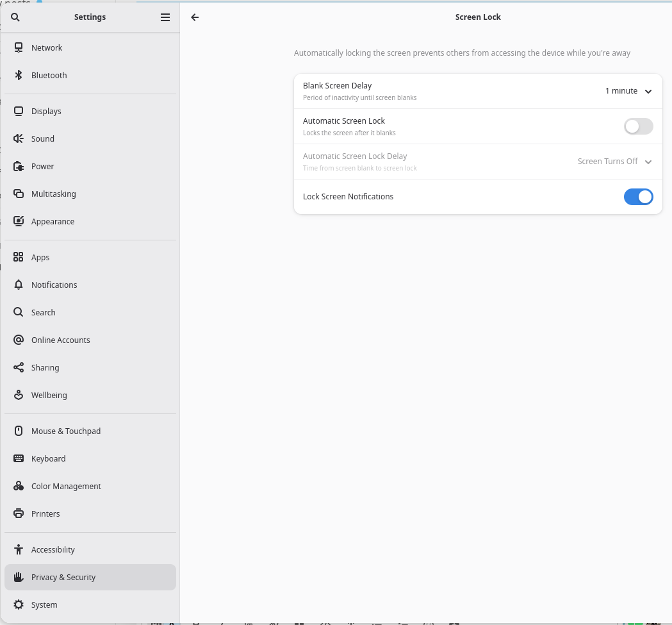Click the Notifications bell icon
Image resolution: width=672 pixels, height=625 pixels.
[19, 285]
